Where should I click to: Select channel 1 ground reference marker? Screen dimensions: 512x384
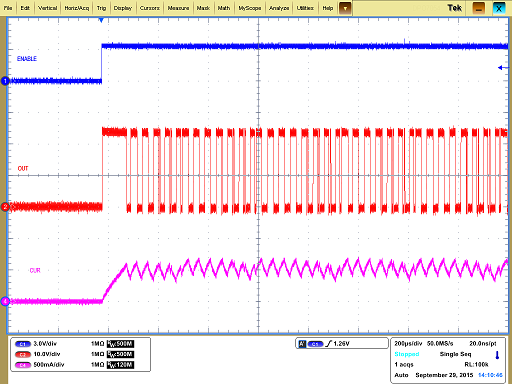pos(5,81)
